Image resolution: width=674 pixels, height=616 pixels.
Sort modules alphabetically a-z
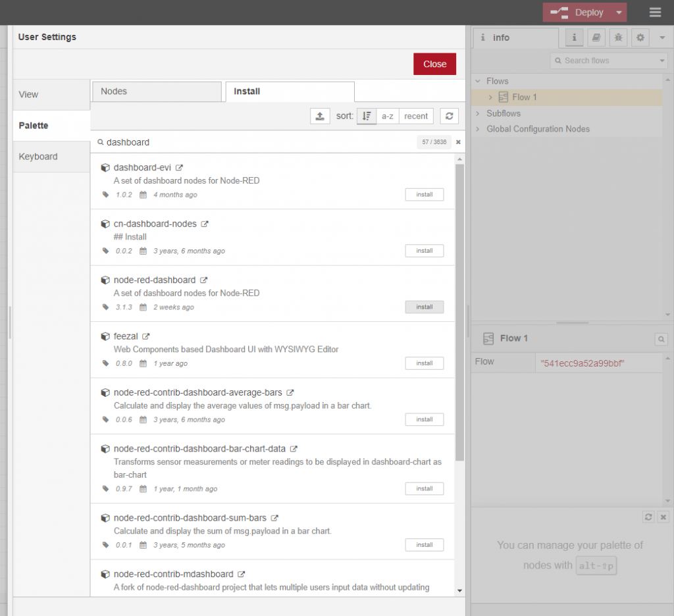coord(388,116)
